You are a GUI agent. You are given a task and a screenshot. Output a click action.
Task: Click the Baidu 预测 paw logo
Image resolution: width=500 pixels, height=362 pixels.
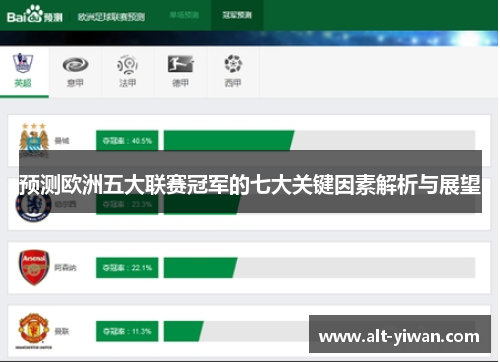point(35,14)
